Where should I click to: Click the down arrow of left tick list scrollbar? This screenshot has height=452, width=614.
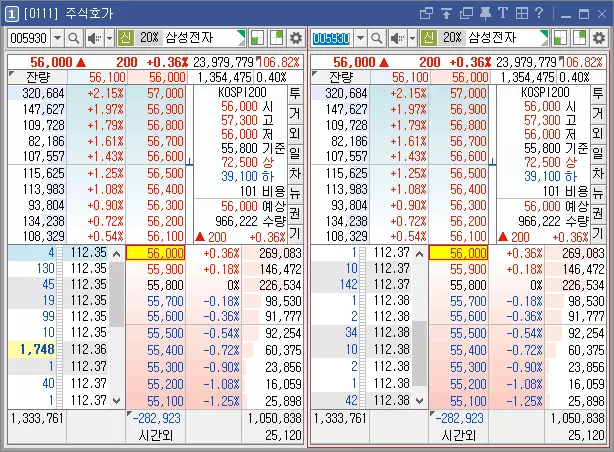tap(116, 401)
